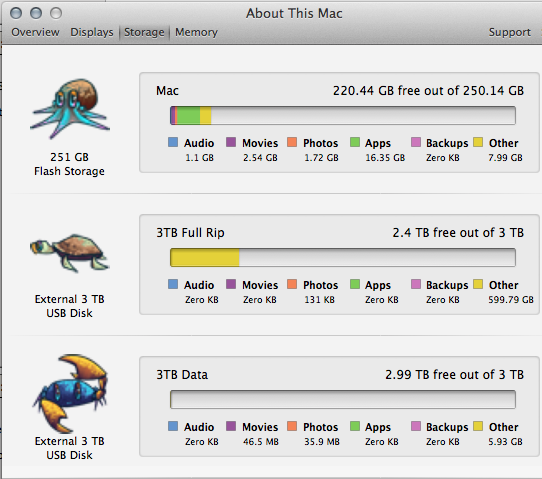This screenshot has width=542, height=479.
Task: Click the Other yellow swatch for Mac
Action: [478, 142]
